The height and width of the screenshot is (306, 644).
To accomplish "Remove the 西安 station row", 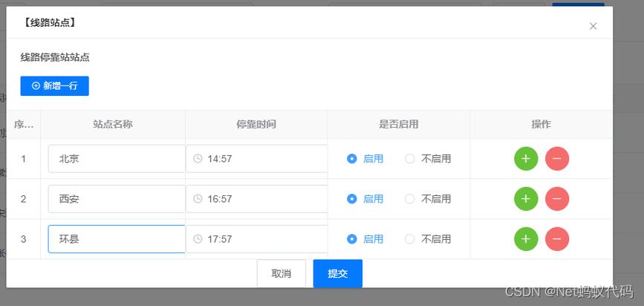I will pos(557,199).
